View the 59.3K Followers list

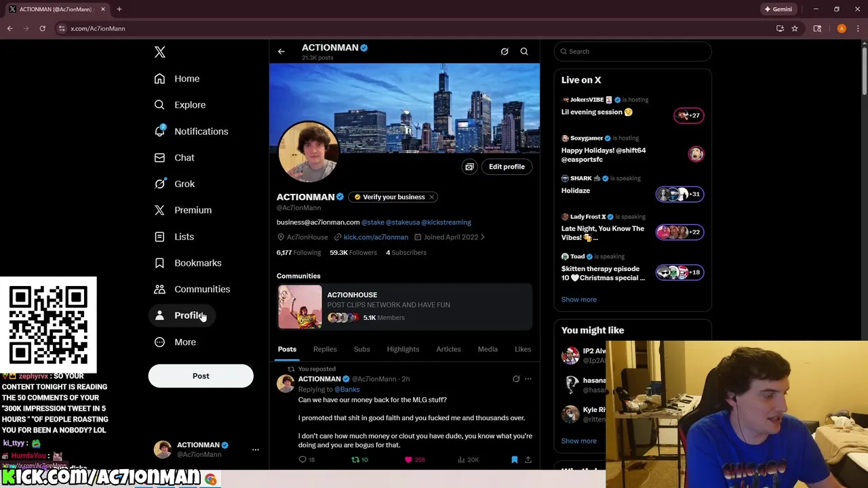353,253
